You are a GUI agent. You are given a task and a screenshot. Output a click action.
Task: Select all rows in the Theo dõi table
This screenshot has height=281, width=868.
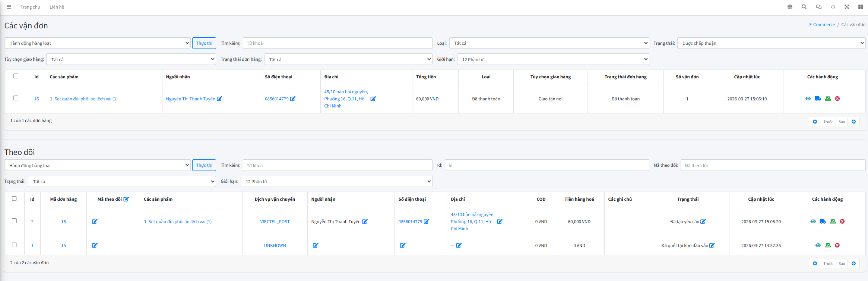[14, 199]
